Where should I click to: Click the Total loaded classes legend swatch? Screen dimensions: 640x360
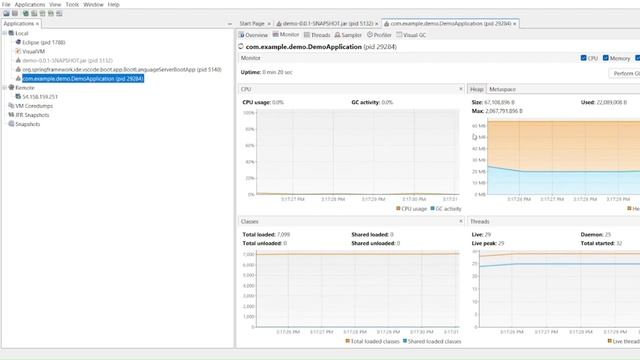pos(348,341)
